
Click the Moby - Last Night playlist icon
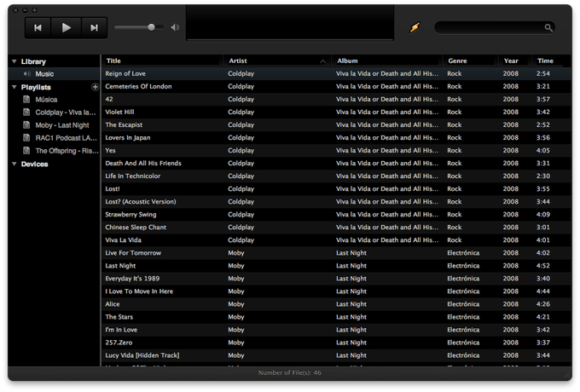pyautogui.click(x=26, y=125)
